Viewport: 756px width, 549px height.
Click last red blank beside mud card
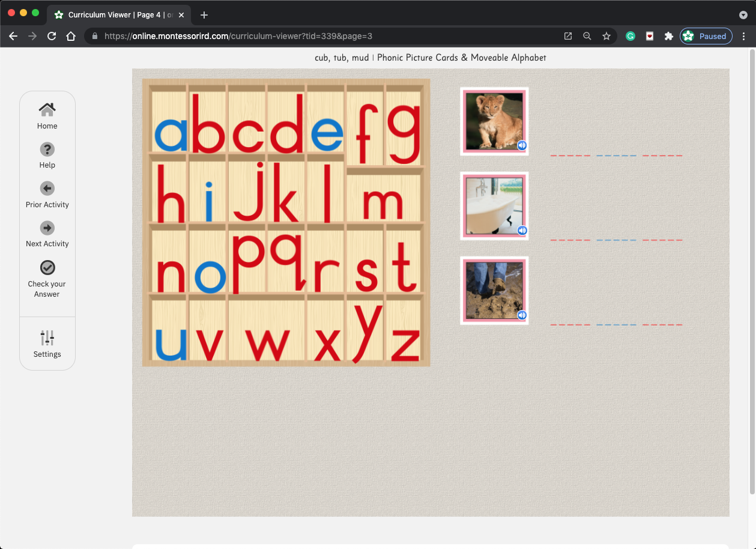pyautogui.click(x=662, y=325)
